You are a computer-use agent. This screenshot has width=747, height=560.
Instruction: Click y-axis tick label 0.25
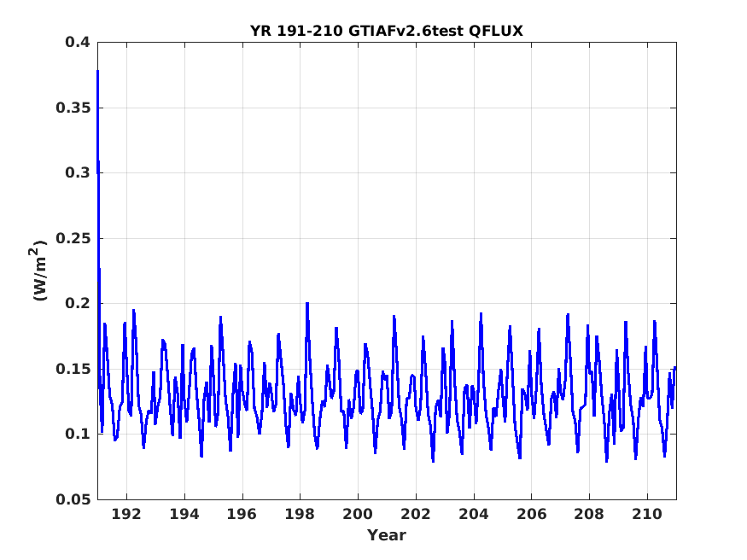click(x=73, y=238)
